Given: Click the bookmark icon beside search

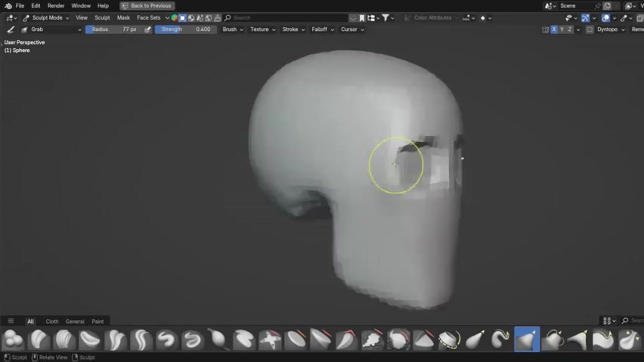Looking at the screenshot, I should click(x=362, y=18).
